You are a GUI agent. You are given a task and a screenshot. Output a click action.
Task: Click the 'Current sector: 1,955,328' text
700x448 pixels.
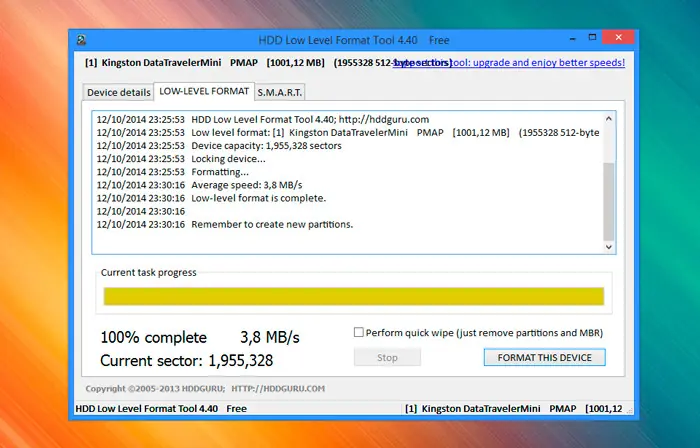(187, 361)
